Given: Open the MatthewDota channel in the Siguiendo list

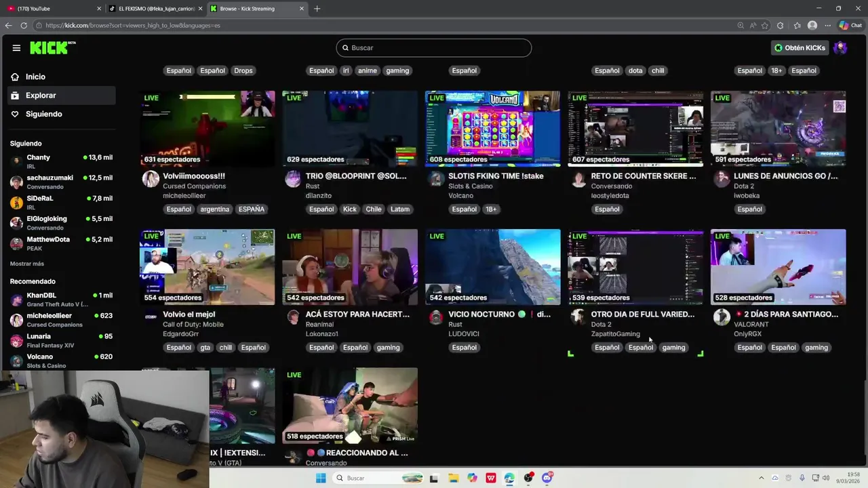Looking at the screenshot, I should pos(61,243).
